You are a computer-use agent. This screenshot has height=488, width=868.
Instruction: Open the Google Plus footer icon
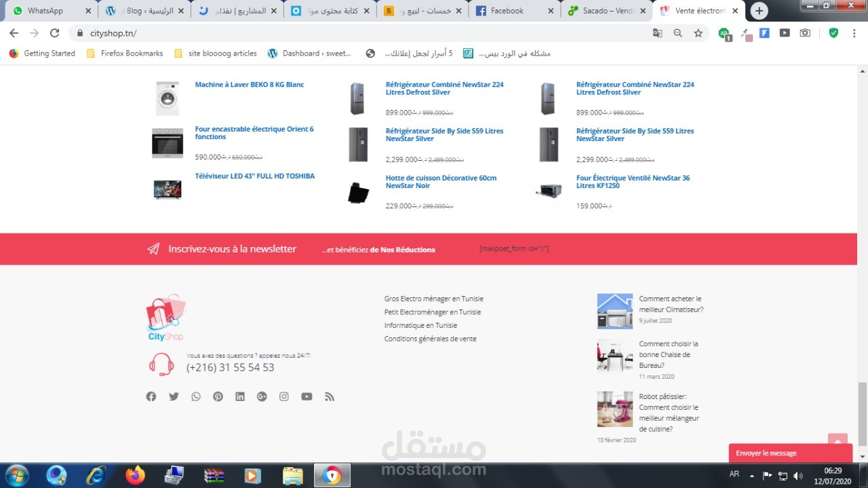tap(262, 396)
